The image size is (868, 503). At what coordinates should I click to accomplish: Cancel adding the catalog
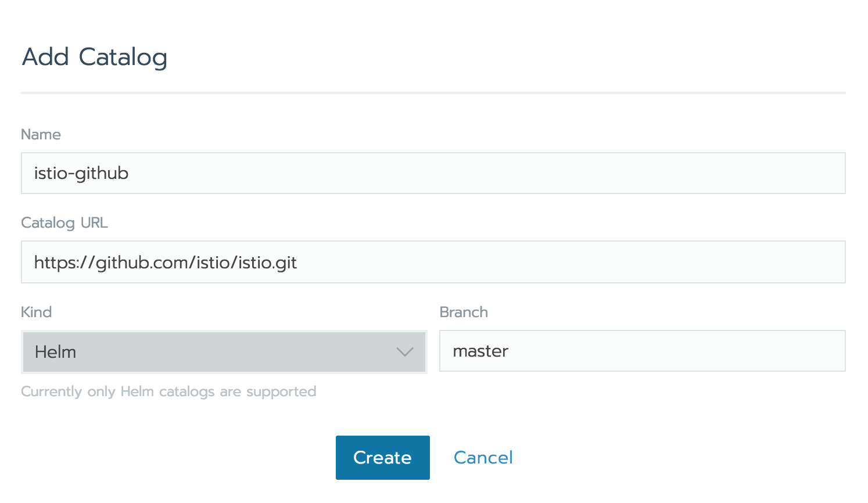(483, 458)
